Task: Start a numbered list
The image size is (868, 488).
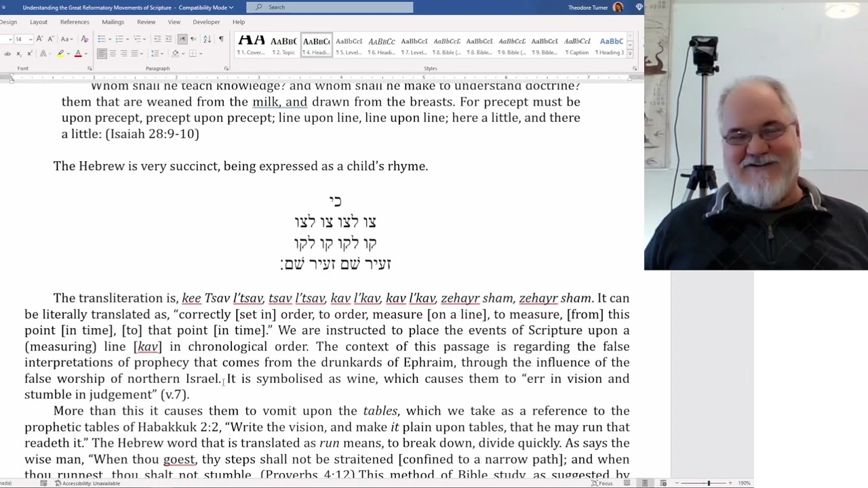Action: 119,39
